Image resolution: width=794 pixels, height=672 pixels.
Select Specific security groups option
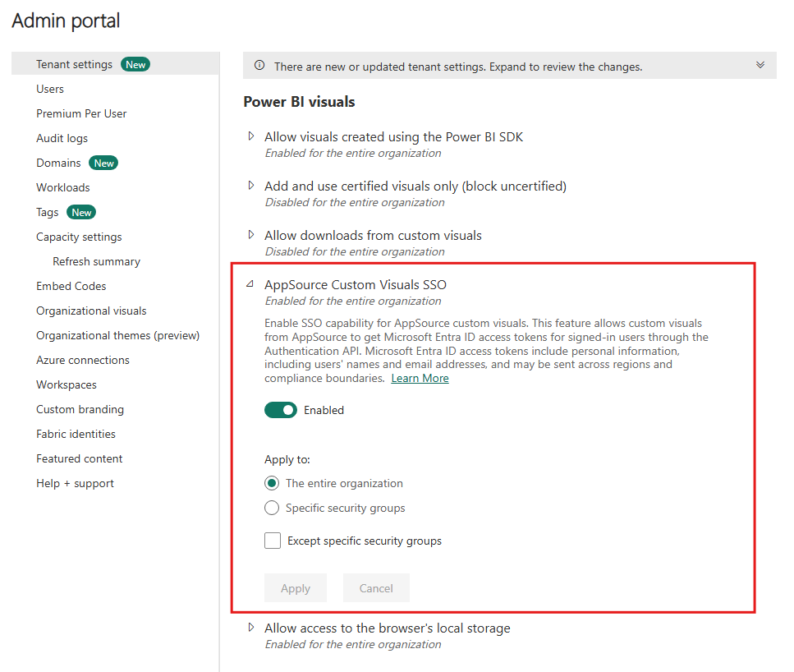(x=271, y=508)
